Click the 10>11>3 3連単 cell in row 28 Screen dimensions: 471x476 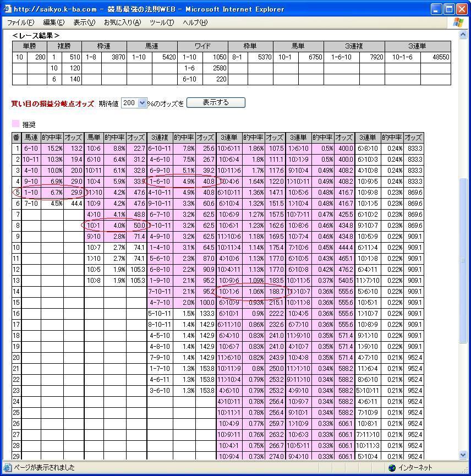[x=368, y=446]
